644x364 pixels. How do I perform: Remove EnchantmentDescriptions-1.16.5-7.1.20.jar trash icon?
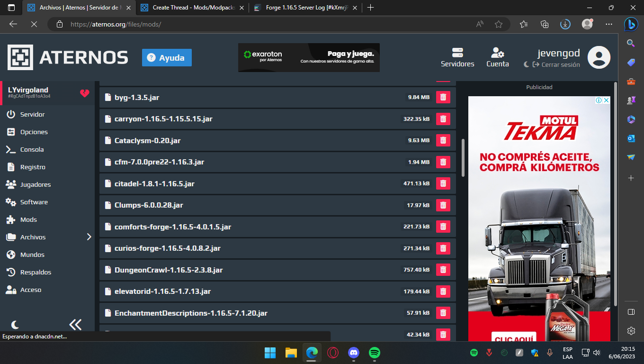[443, 313]
